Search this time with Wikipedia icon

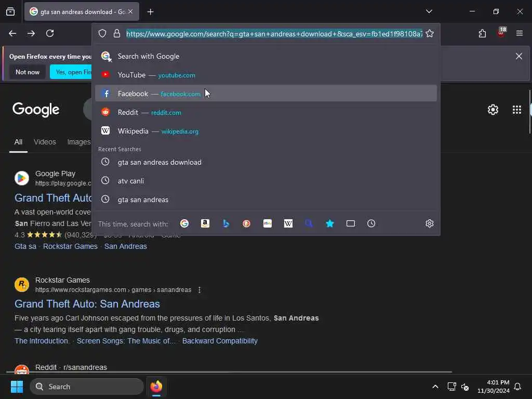point(288,223)
